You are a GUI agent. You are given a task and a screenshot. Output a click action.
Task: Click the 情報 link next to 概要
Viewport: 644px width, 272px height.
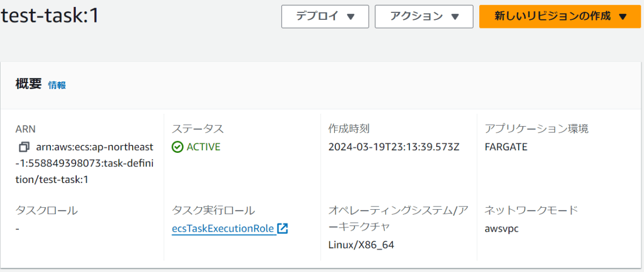pos(57,85)
